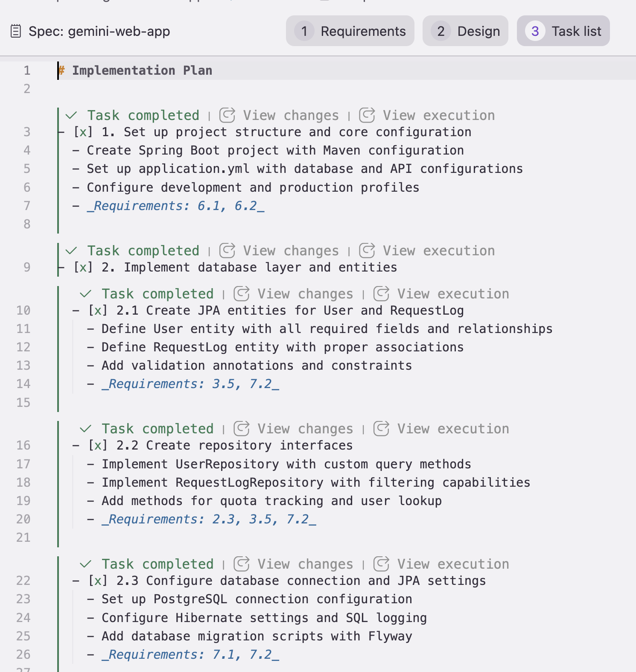Viewport: 636px width, 672px height.
Task: Click View execution icon for task 1
Action: tap(367, 115)
